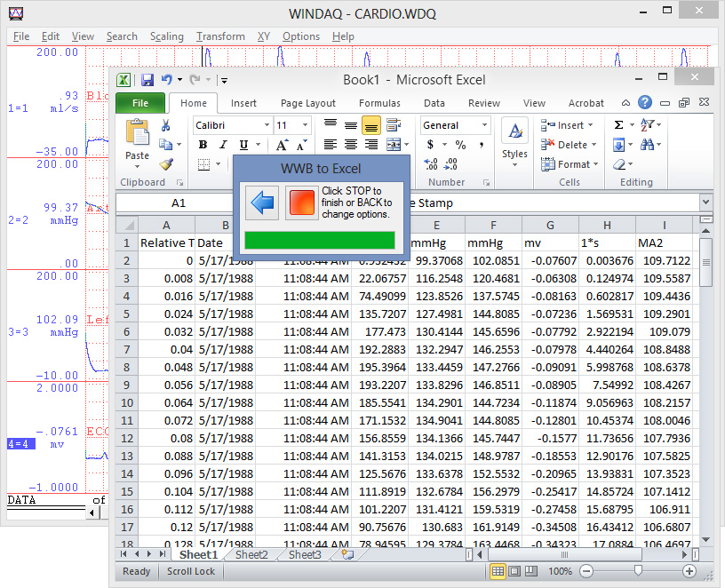Click the Name Box showing A1
Image resolution: width=725 pixels, height=588 pixels.
[179, 203]
